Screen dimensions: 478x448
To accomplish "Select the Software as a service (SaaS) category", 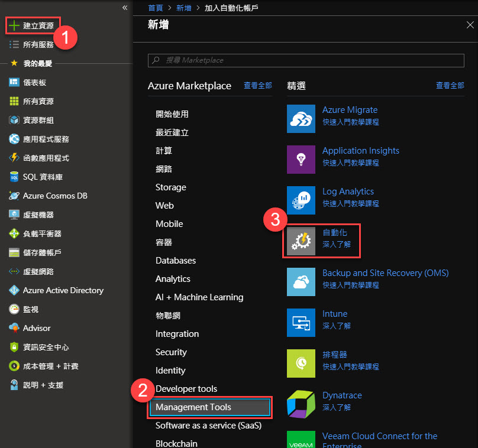I will coord(208,425).
